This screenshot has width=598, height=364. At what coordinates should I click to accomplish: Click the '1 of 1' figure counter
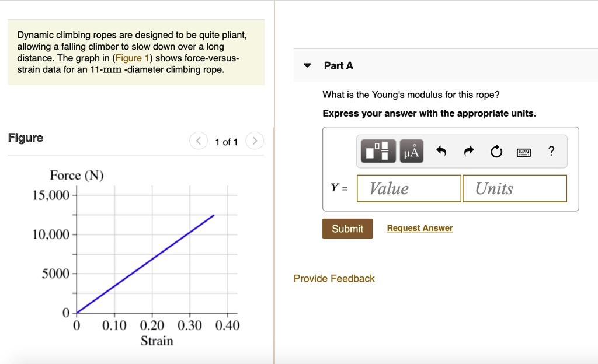coord(227,142)
